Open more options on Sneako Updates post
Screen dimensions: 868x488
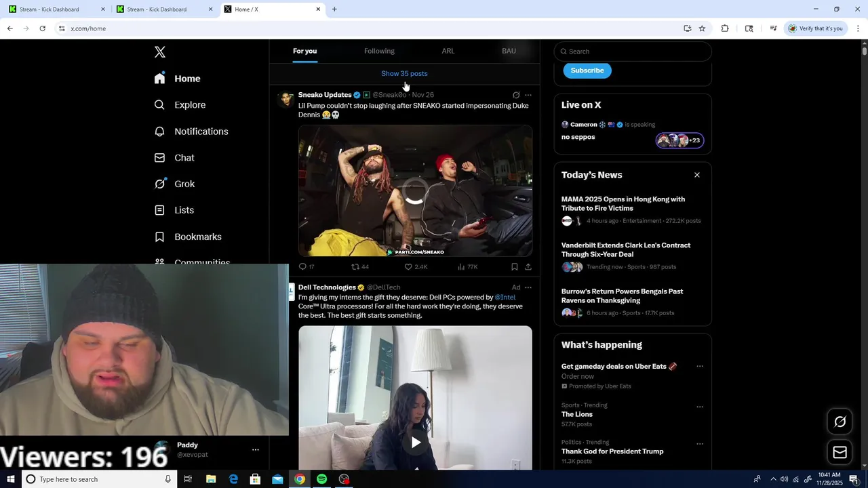(528, 95)
